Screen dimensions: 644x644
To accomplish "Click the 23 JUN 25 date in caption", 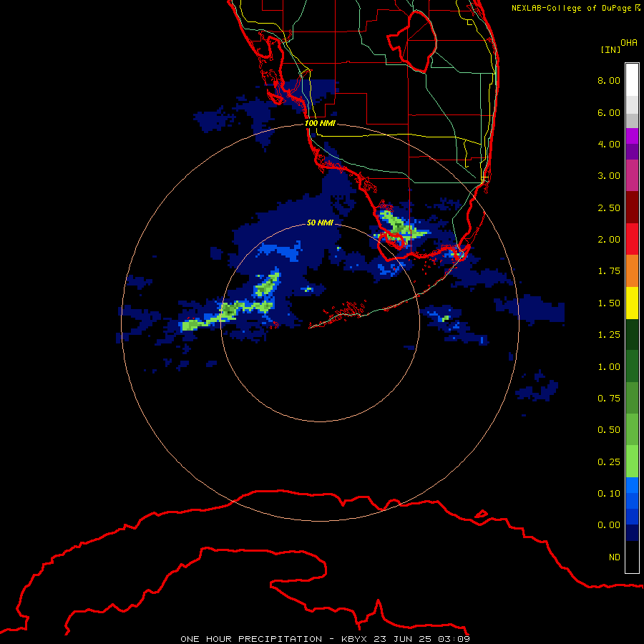I will [x=404, y=639].
